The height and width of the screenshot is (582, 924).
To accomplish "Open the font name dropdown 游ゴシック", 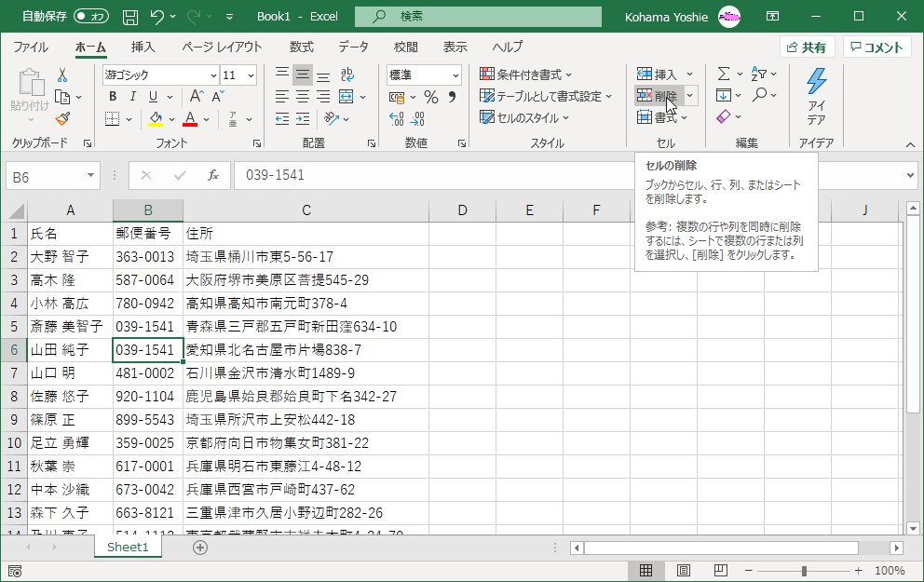I will [x=213, y=75].
